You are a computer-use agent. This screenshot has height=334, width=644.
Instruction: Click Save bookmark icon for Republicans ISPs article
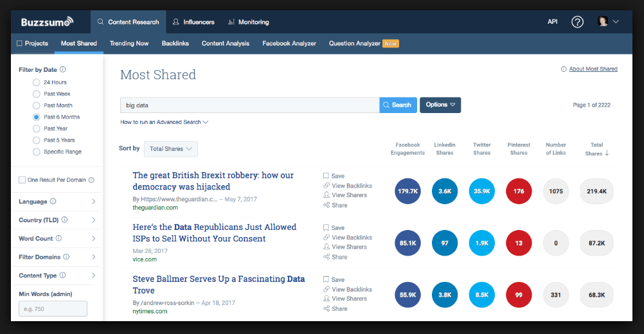click(326, 227)
